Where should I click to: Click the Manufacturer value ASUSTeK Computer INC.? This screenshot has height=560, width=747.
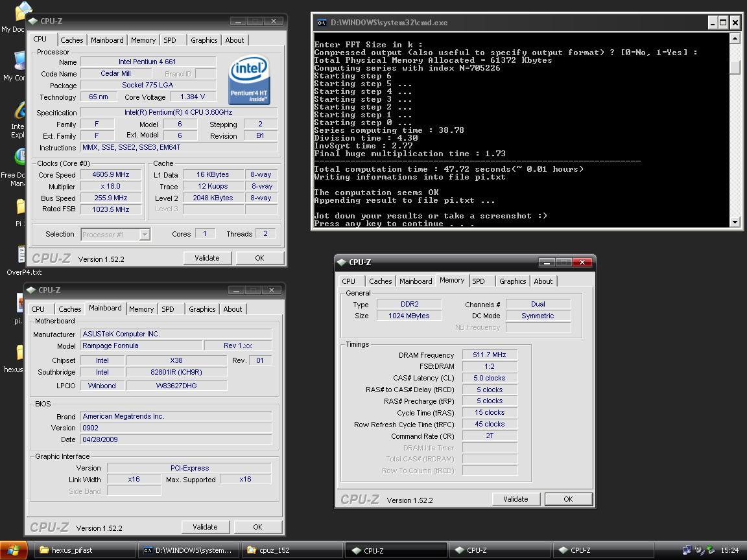click(x=176, y=334)
